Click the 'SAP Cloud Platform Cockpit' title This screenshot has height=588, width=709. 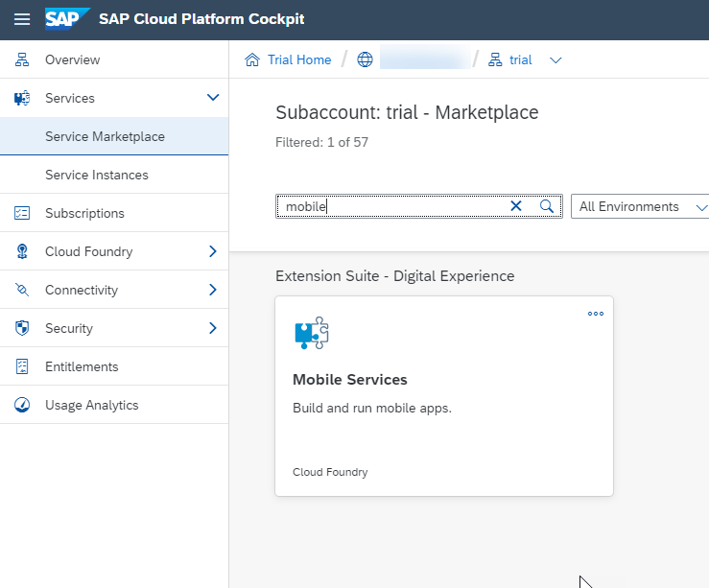(x=201, y=19)
